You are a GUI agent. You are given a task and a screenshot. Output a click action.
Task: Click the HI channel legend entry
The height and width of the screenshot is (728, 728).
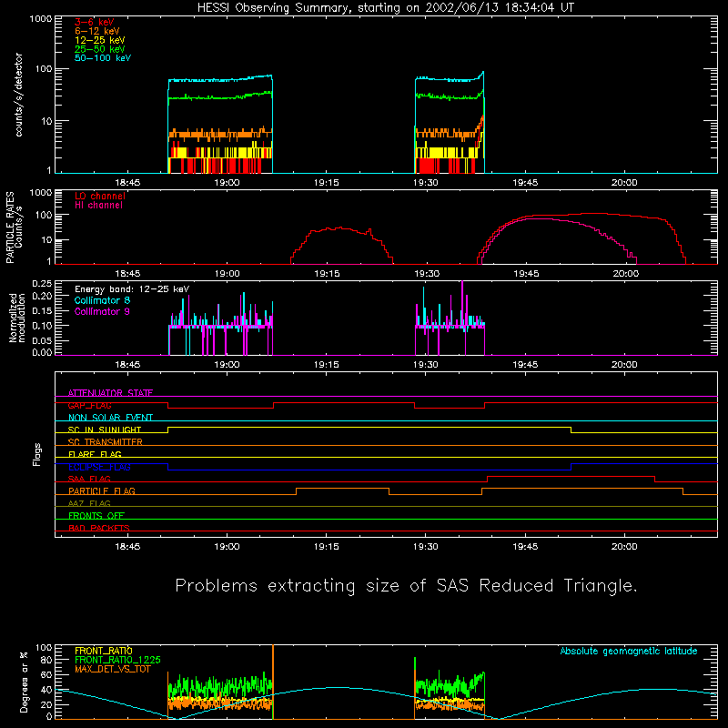pos(99,206)
